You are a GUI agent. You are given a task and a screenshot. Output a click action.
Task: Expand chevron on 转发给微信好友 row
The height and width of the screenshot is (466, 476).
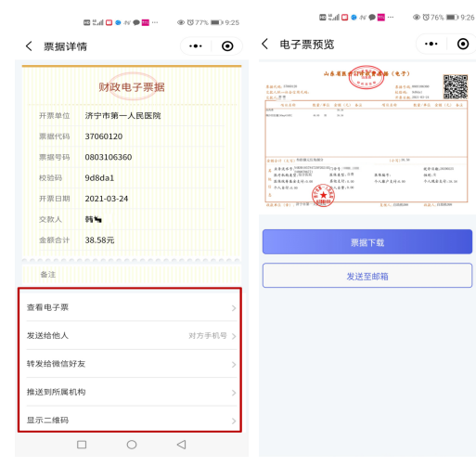(234, 365)
